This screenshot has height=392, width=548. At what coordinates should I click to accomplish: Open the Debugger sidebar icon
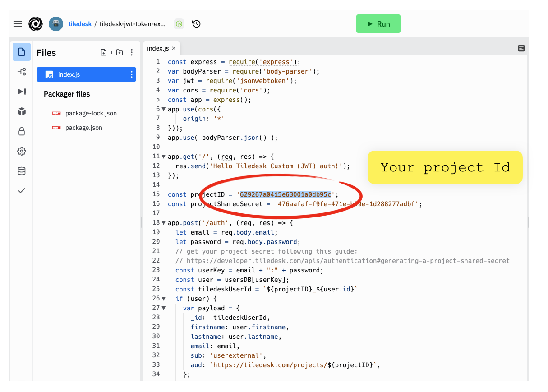(21, 92)
